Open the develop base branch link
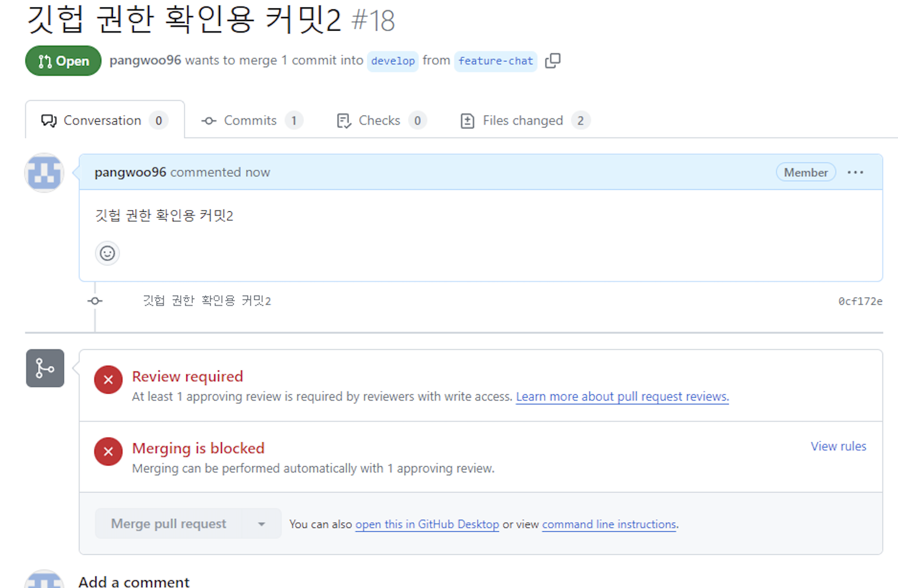Viewport: 898px width, 588px height. pyautogui.click(x=393, y=61)
